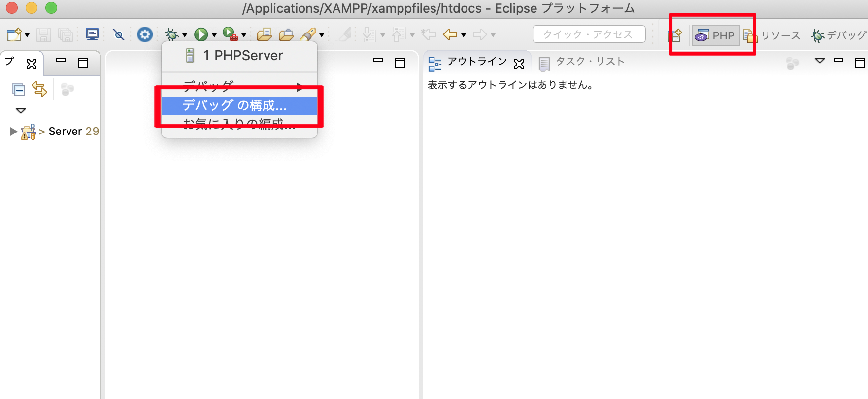Open the explorer panel view menu triangle
Screen dimensions: 868x399
tap(21, 111)
